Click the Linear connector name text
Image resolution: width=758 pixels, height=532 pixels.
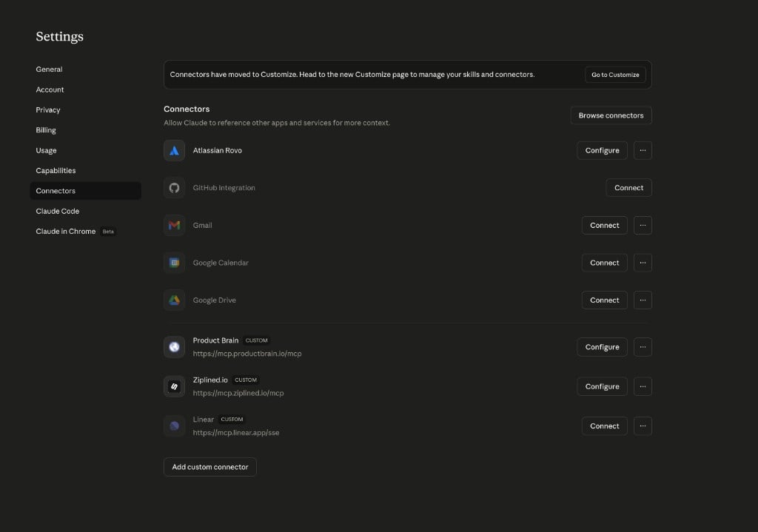[203, 420]
